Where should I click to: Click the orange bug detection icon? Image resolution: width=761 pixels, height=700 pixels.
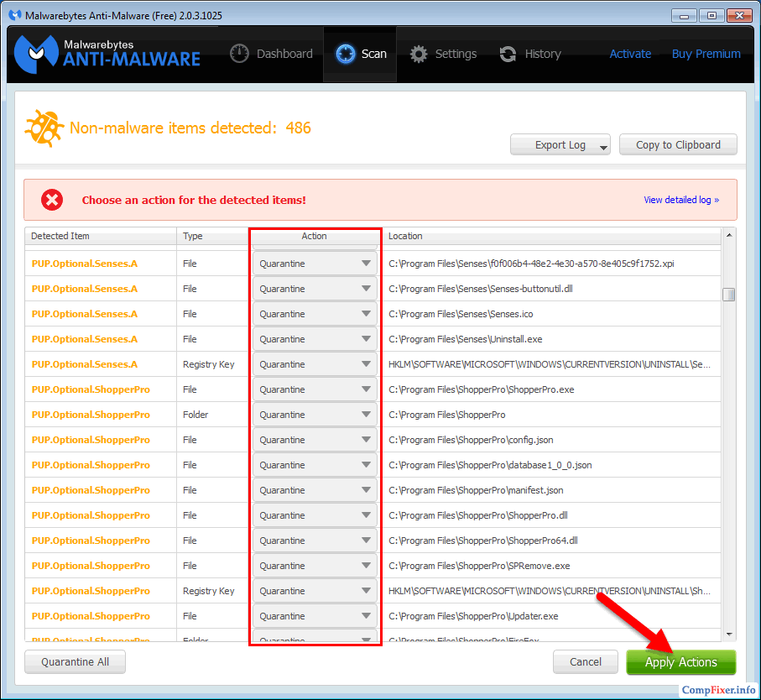(x=44, y=128)
